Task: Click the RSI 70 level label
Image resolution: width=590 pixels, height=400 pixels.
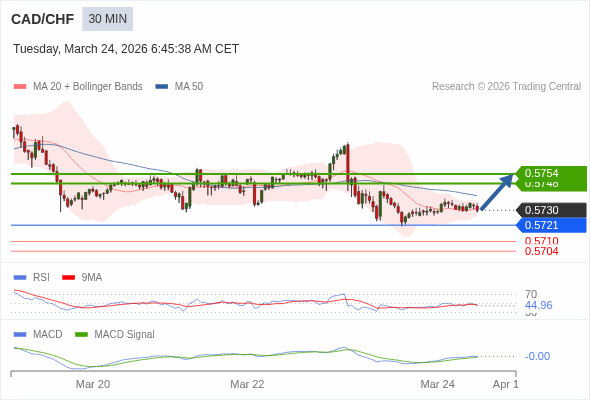Action: click(531, 294)
